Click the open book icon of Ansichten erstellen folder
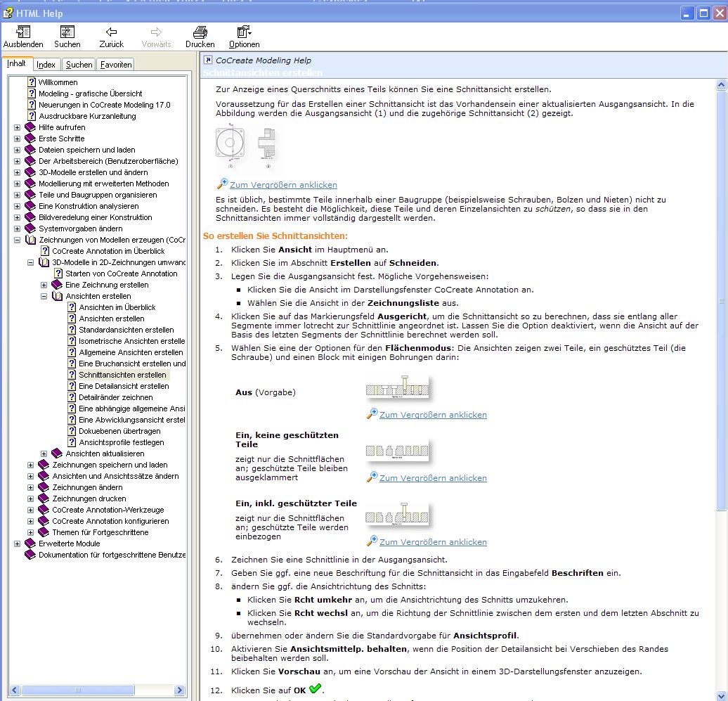The width and height of the screenshot is (728, 701). [x=57, y=296]
